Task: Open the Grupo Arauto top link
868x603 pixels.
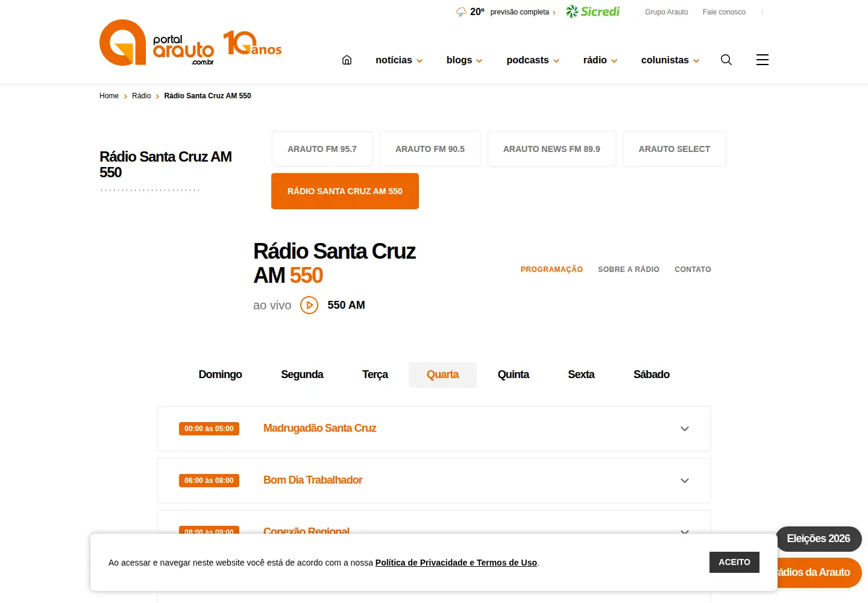Action: [x=666, y=12]
